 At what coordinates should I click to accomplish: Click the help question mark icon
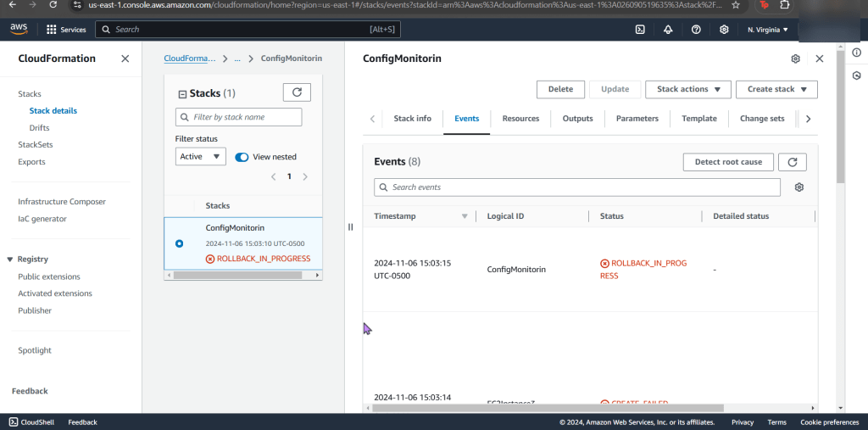tap(696, 30)
